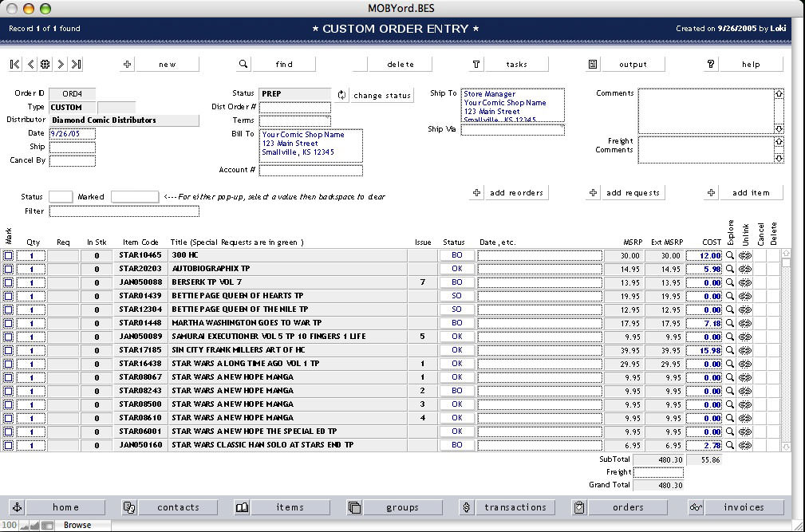Open the contacts section

click(178, 507)
